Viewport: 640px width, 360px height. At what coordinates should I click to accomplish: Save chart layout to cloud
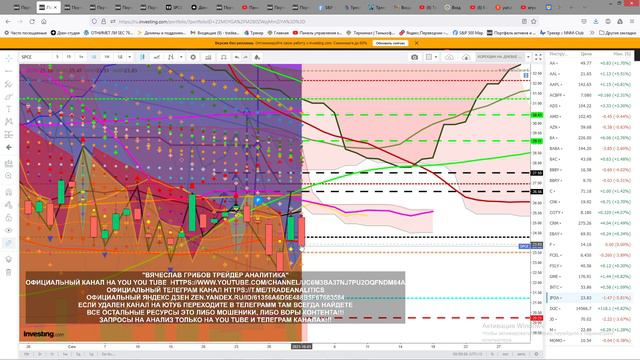(449, 57)
